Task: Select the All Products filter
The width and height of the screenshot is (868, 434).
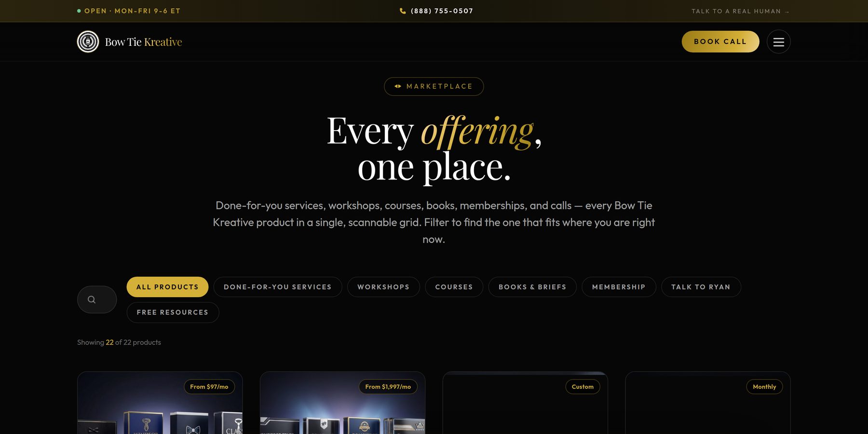Action: click(x=167, y=287)
